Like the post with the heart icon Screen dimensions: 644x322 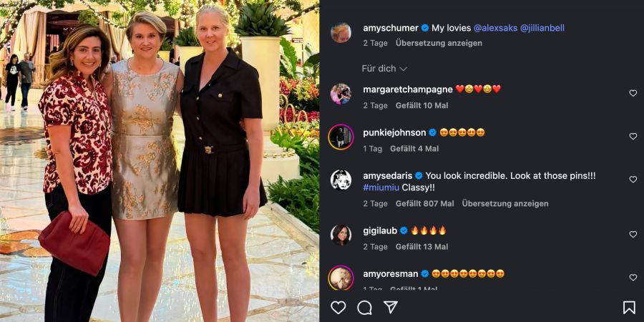tap(338, 307)
